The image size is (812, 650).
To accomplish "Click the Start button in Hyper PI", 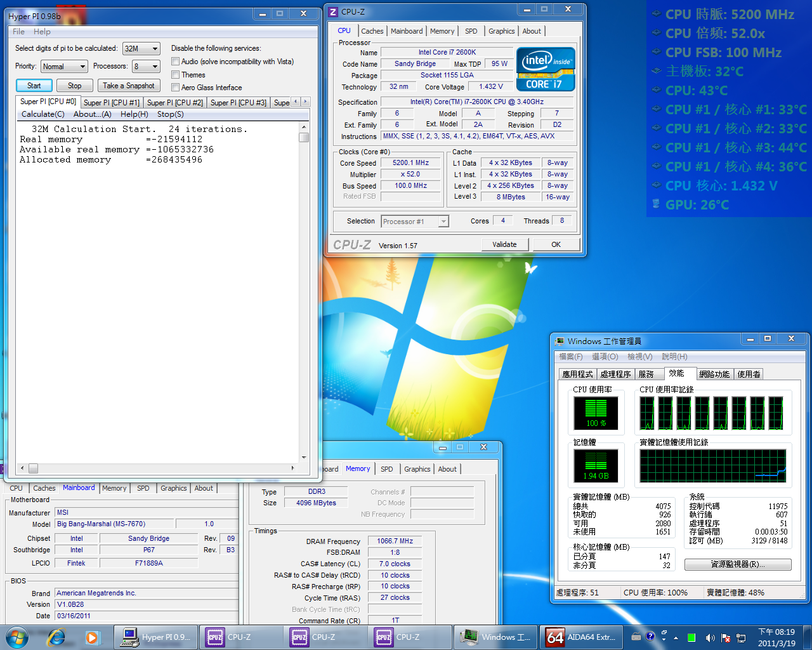I will coord(34,86).
